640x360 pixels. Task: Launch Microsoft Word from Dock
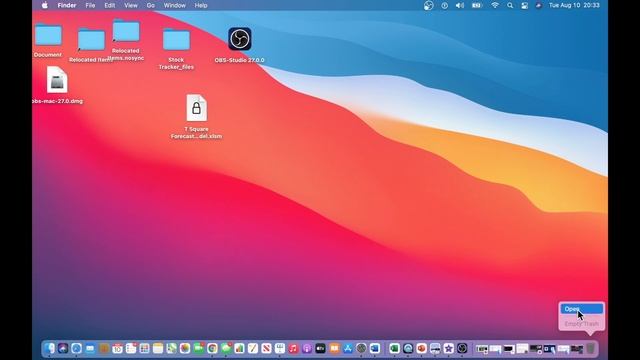tap(375, 348)
